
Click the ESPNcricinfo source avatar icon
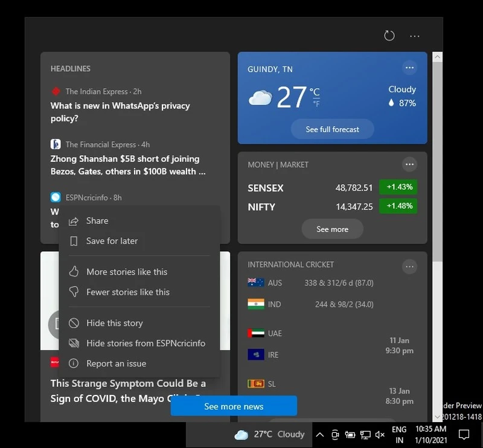click(55, 197)
